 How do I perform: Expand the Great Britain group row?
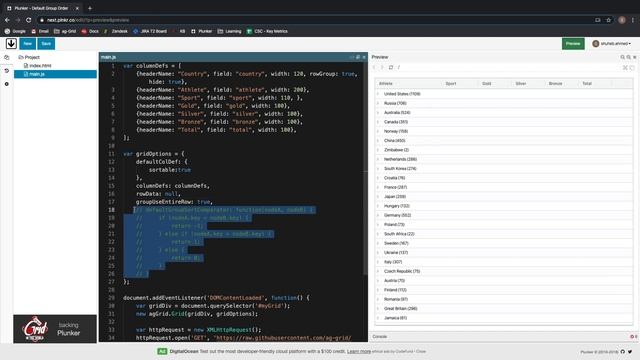point(378,309)
